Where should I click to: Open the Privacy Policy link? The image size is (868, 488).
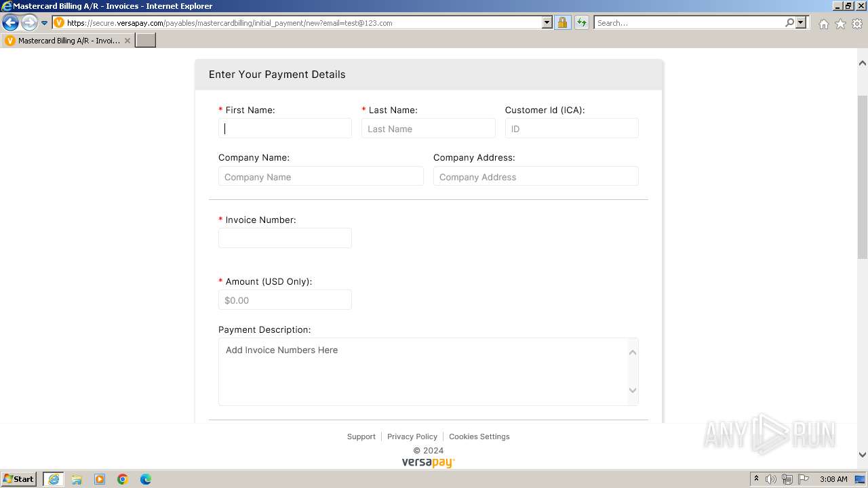click(412, 436)
